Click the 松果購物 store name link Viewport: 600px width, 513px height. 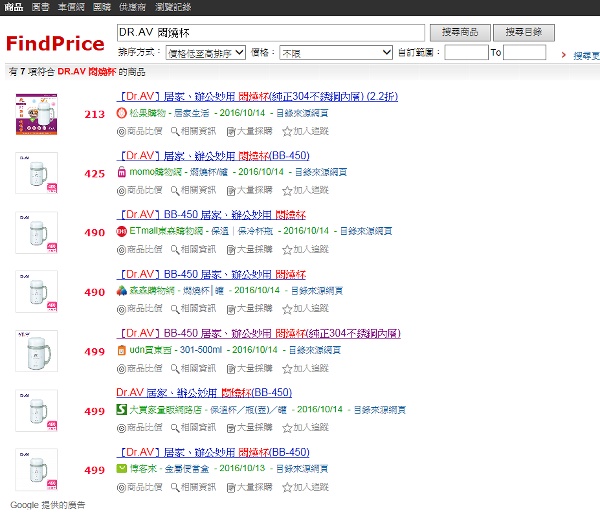click(148, 113)
